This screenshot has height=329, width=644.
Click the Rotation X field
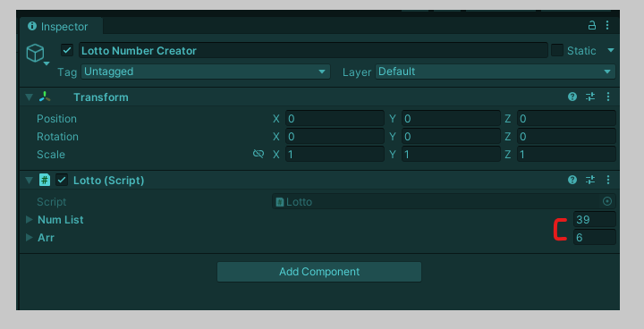[335, 137]
